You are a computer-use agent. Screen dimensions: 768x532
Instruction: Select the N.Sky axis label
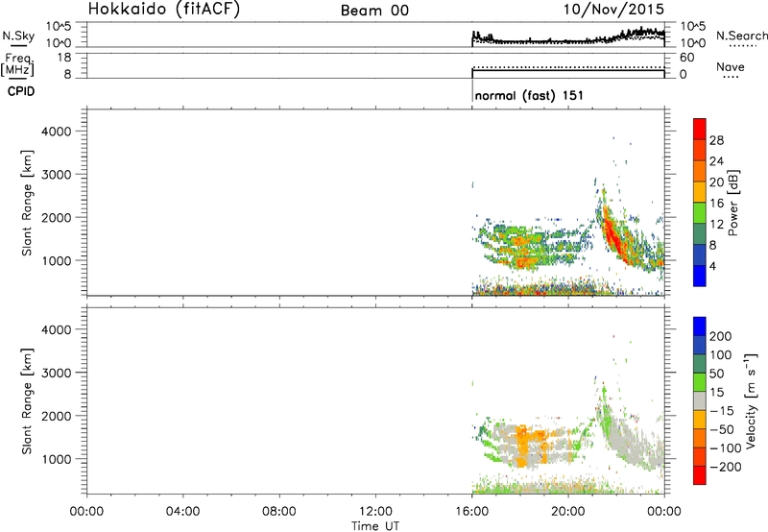click(18, 36)
